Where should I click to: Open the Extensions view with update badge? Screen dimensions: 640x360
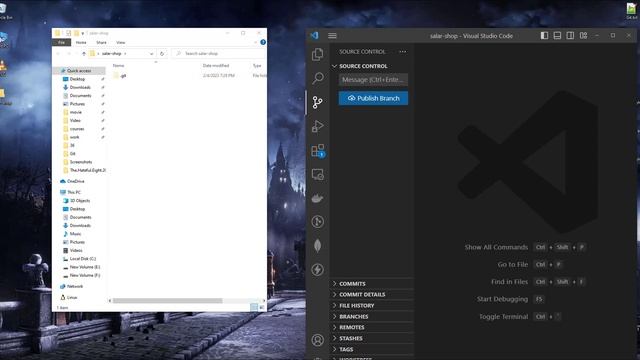click(318, 150)
